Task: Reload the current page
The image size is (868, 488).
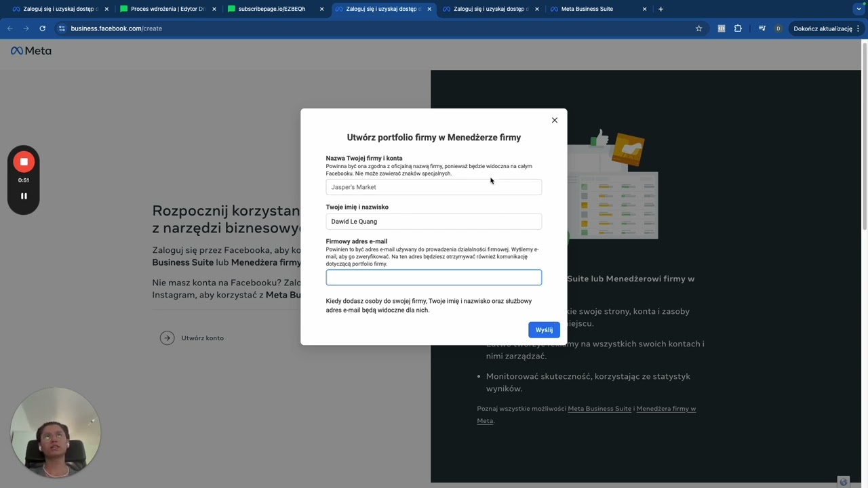Action: 42,28
